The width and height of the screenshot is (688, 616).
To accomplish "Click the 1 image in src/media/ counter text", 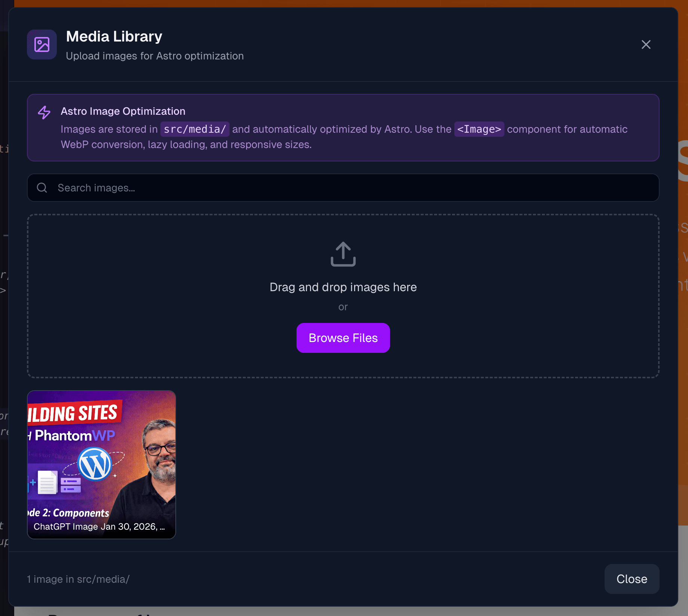I will 78,579.
